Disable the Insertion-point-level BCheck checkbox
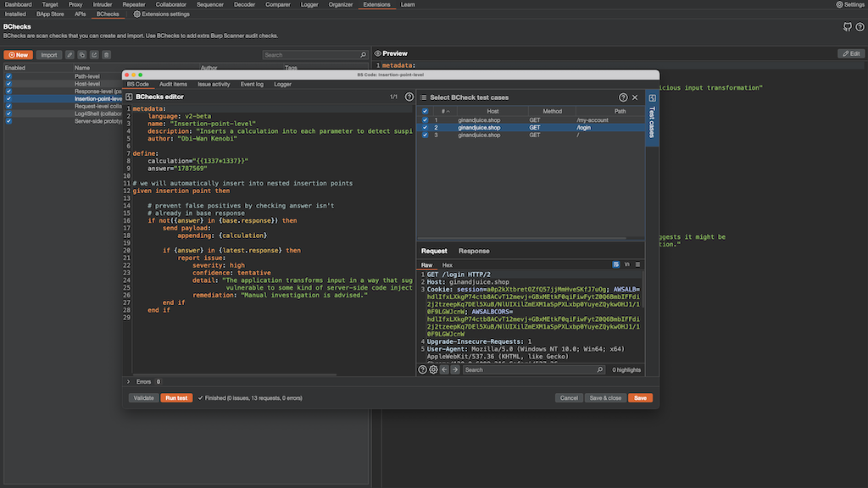This screenshot has width=868, height=488. point(8,98)
